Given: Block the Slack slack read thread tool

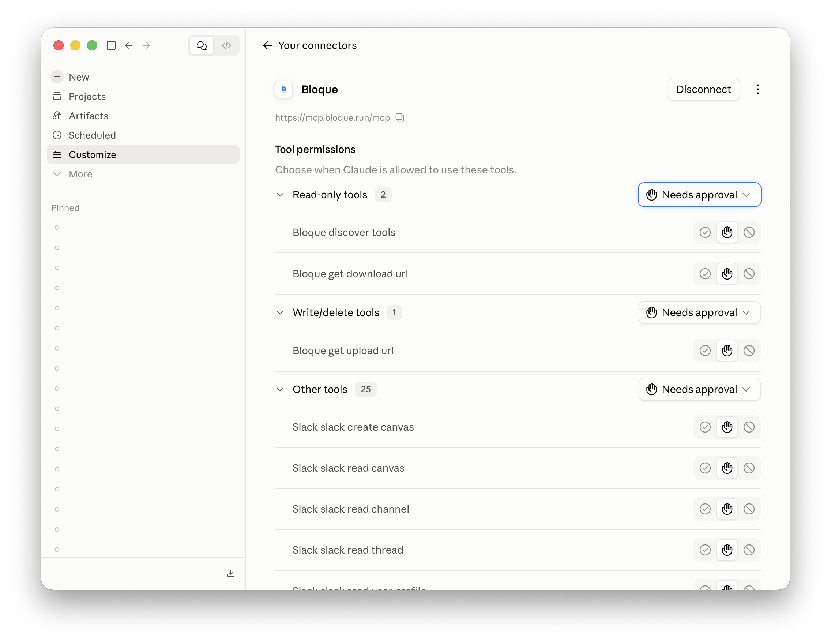Looking at the screenshot, I should pos(749,550).
